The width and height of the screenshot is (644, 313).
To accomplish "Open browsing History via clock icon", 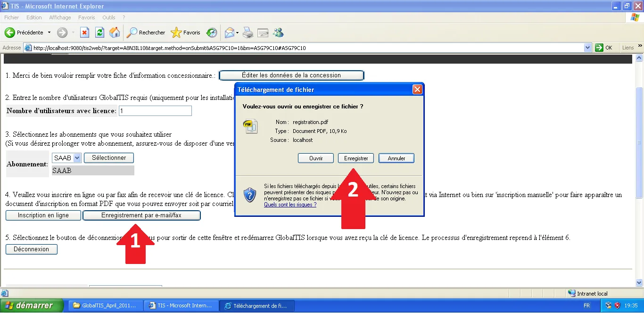I will click(x=211, y=33).
